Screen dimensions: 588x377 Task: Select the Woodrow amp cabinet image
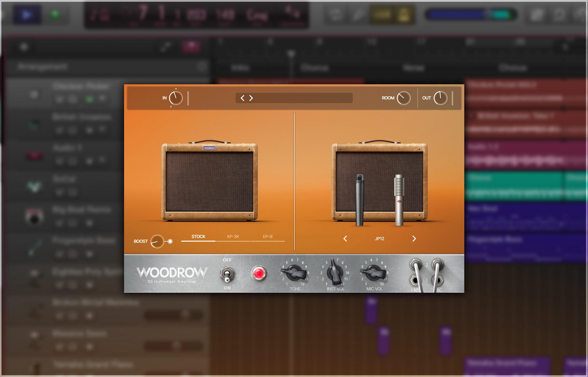[x=209, y=181]
